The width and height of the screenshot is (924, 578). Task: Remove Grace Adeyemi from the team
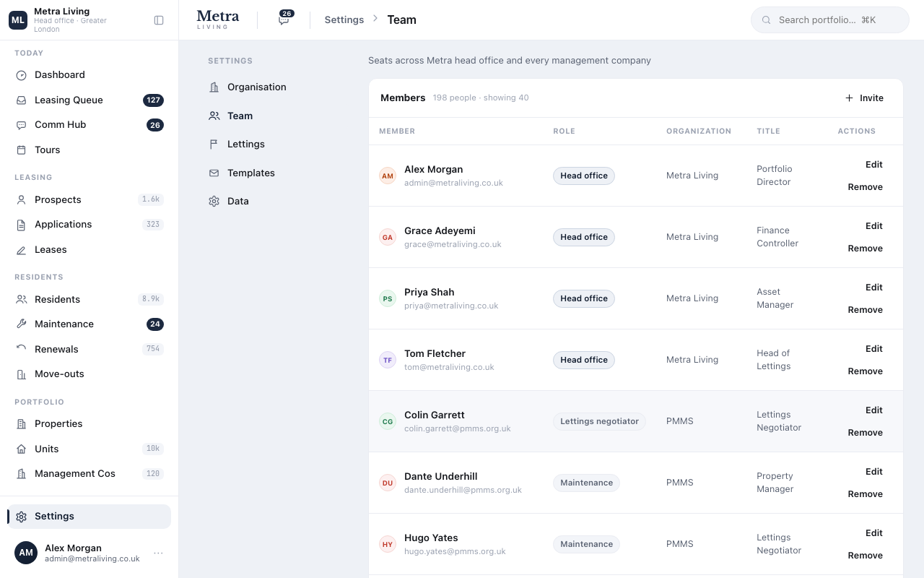865,249
